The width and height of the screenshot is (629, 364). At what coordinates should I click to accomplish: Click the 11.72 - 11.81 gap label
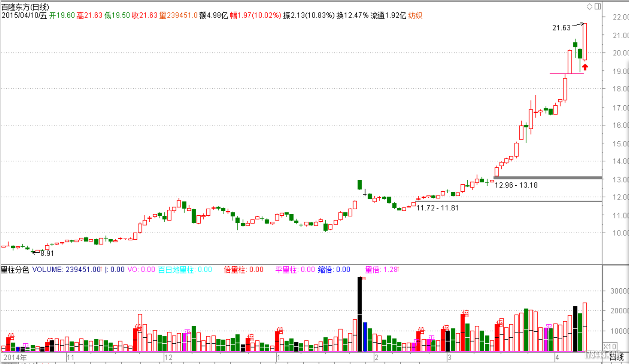click(437, 208)
